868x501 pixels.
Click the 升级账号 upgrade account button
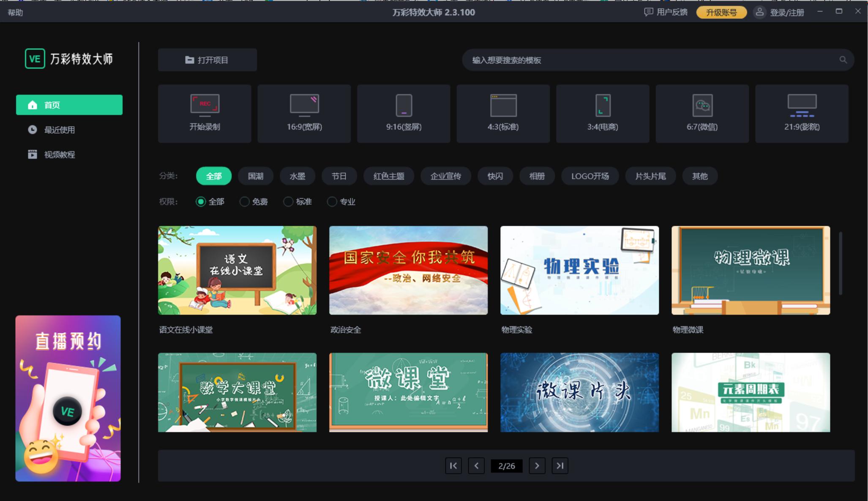click(721, 12)
